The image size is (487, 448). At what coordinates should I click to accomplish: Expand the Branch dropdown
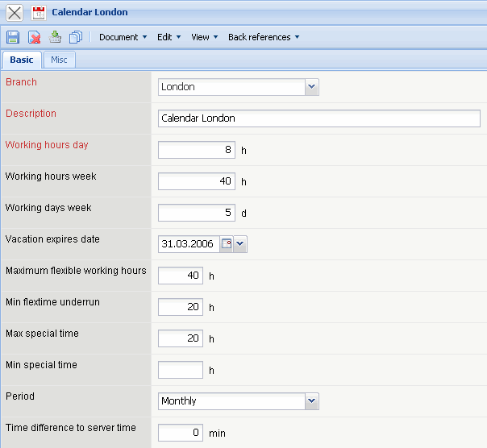(312, 87)
